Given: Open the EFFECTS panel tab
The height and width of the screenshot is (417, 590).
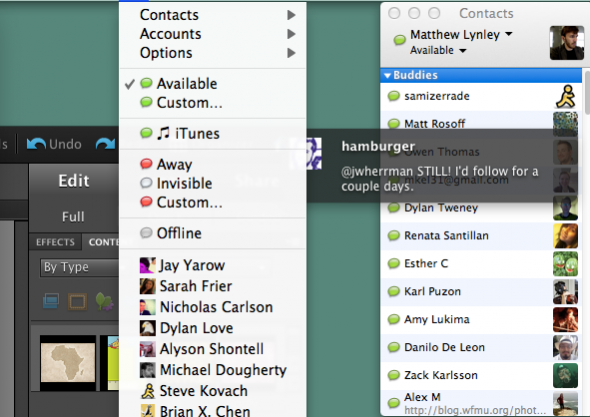Looking at the screenshot, I should click(x=55, y=242).
